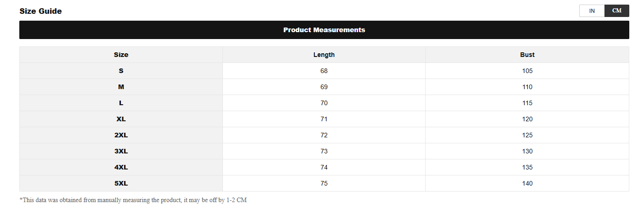644x209 pixels.
Task: Select the L size row label
Action: point(121,103)
